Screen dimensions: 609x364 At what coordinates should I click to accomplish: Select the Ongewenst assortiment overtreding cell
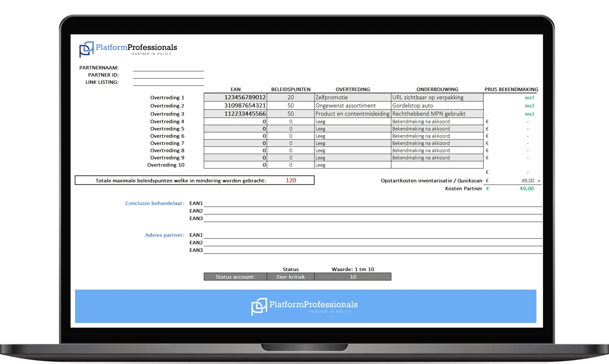point(352,106)
